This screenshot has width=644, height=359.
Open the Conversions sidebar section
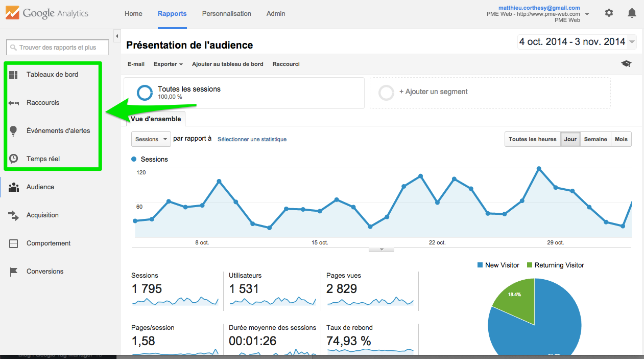point(45,272)
